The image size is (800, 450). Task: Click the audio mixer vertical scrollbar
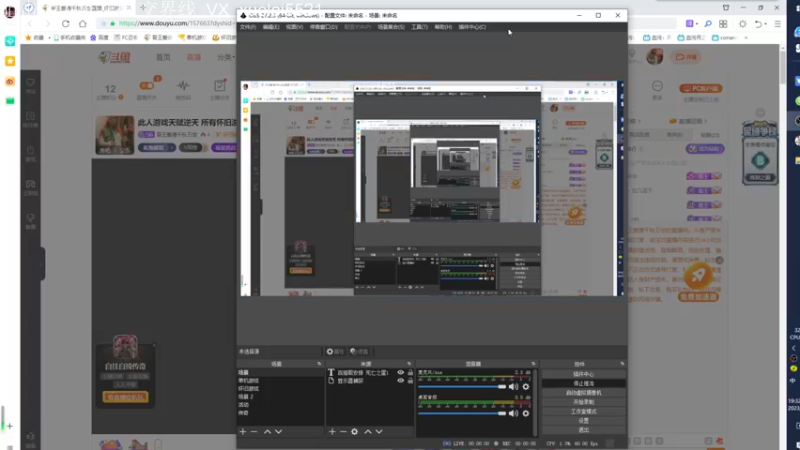535,403
